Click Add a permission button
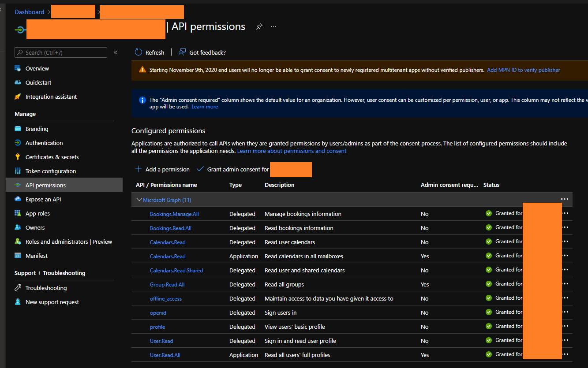 (162, 169)
